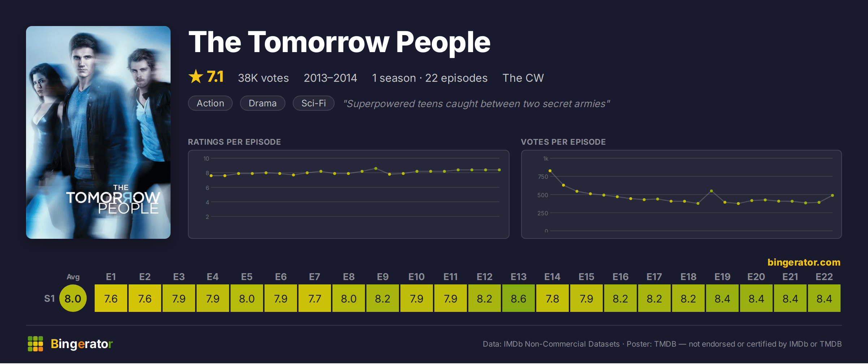Click the E7 rating cell 7.7

pos(315,299)
